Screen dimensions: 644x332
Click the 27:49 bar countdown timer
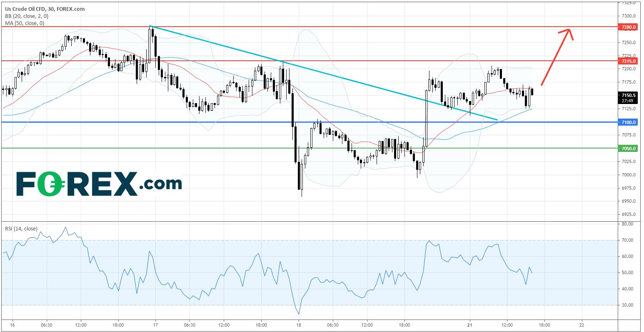[627, 101]
